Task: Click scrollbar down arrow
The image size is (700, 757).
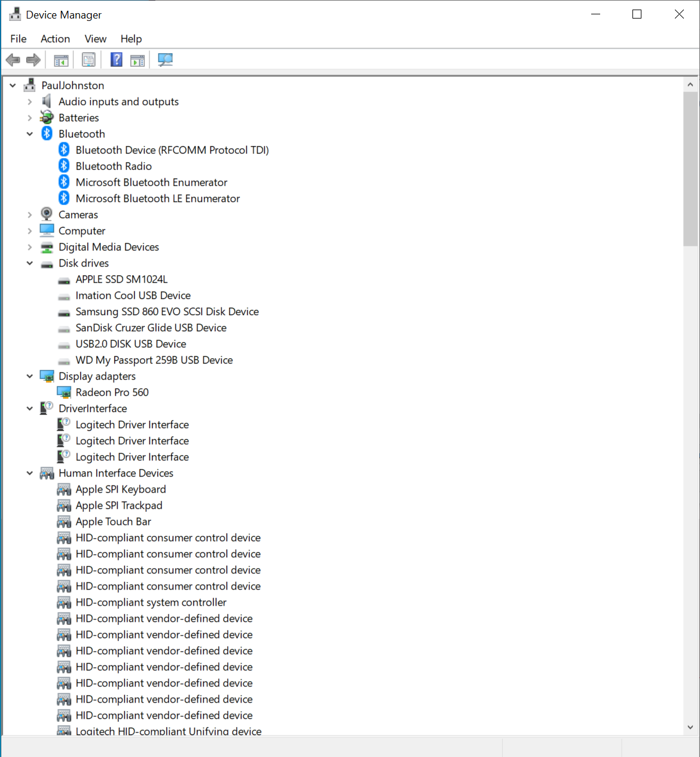Action: coord(690,727)
